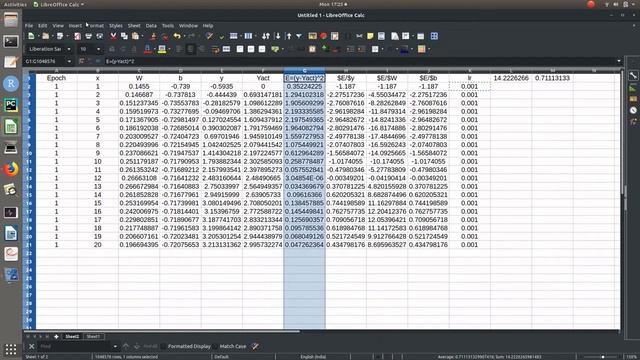Open the Tools menu
This screenshot has width=640, height=360.
[x=168, y=26]
